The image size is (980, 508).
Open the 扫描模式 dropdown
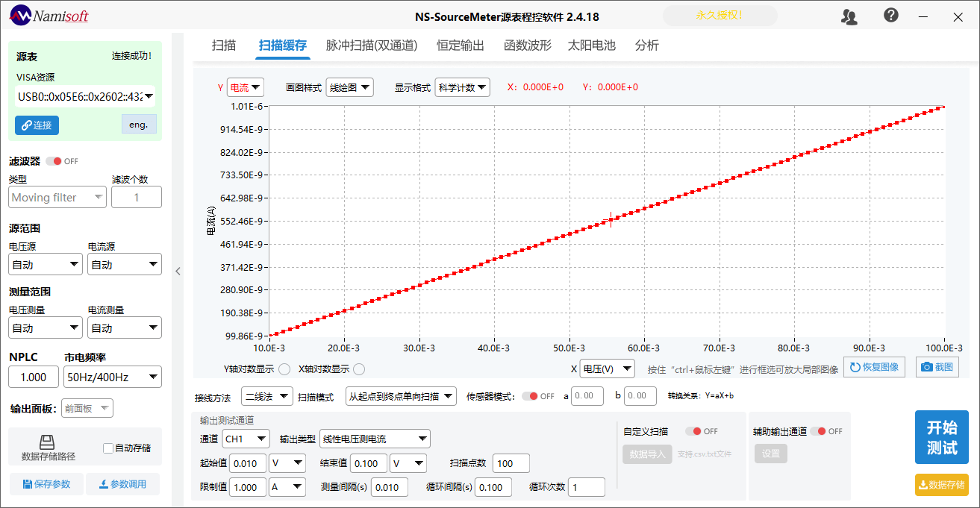pos(401,396)
